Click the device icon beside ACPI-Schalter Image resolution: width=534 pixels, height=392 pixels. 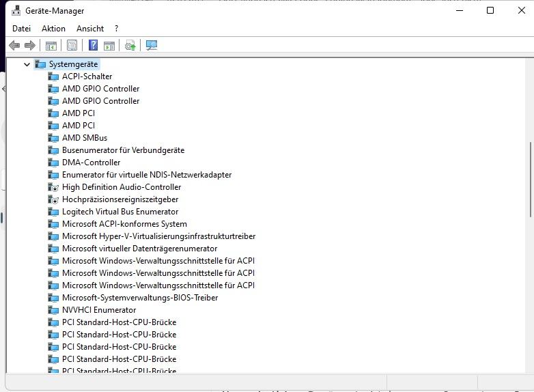point(53,76)
